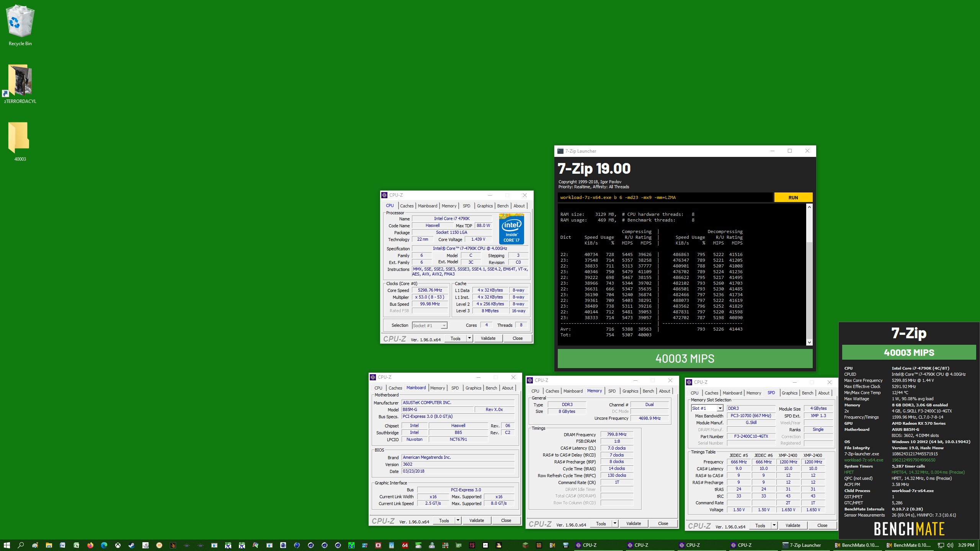Open the Recycle Bin desktop icon
The height and width of the screenshot is (551, 980).
[x=20, y=26]
